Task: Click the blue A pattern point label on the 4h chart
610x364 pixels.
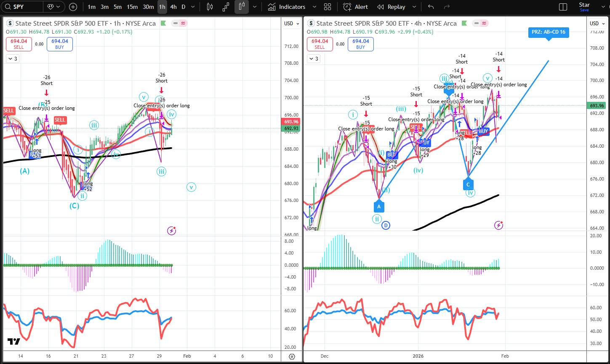Action: 379,206
